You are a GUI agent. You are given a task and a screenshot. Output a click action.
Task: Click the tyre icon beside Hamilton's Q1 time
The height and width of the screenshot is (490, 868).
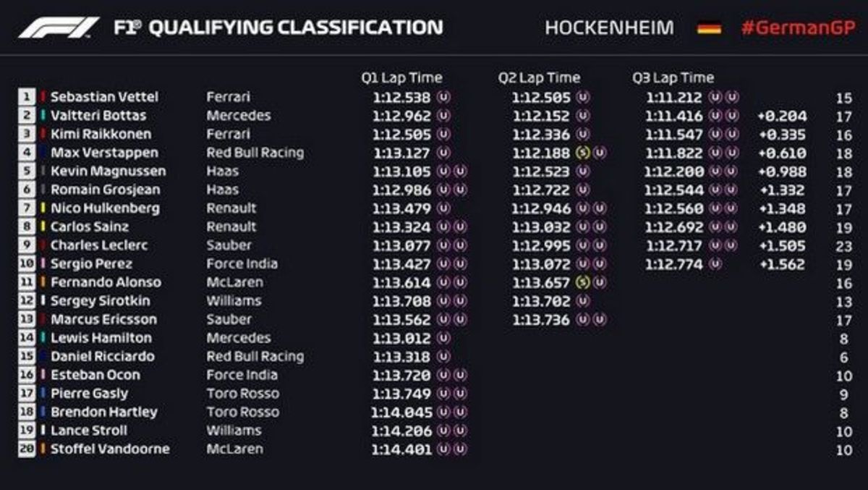[x=444, y=338]
